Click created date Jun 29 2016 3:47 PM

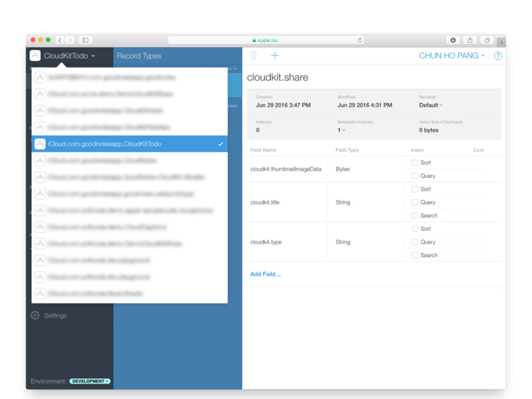pos(283,105)
